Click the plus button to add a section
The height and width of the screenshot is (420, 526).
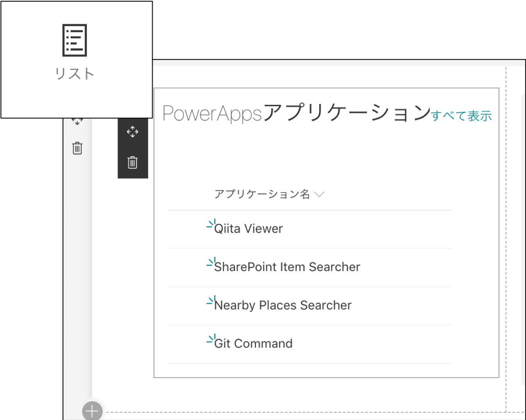coord(92,411)
